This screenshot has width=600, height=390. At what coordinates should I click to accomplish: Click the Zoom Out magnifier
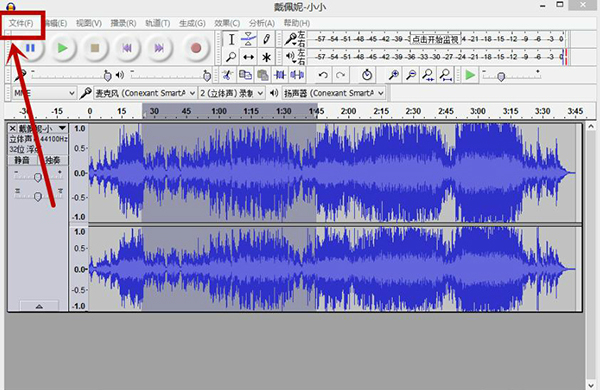point(411,75)
